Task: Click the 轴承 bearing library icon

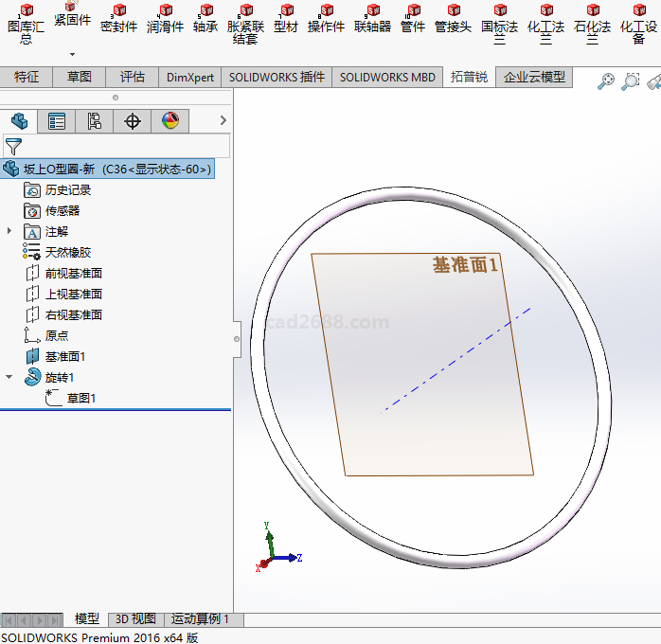Action: 205,19
